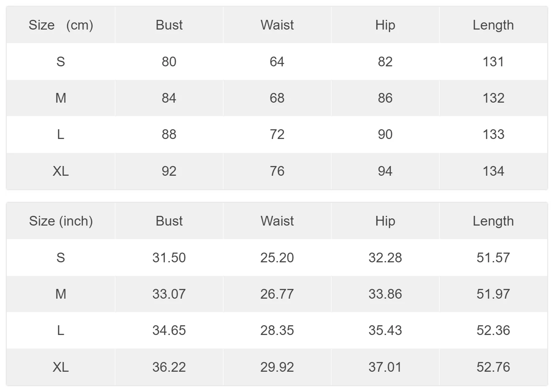Screen dimensions: 554x392
Task: Click length value 52.76 for size XL
Action: (x=493, y=367)
